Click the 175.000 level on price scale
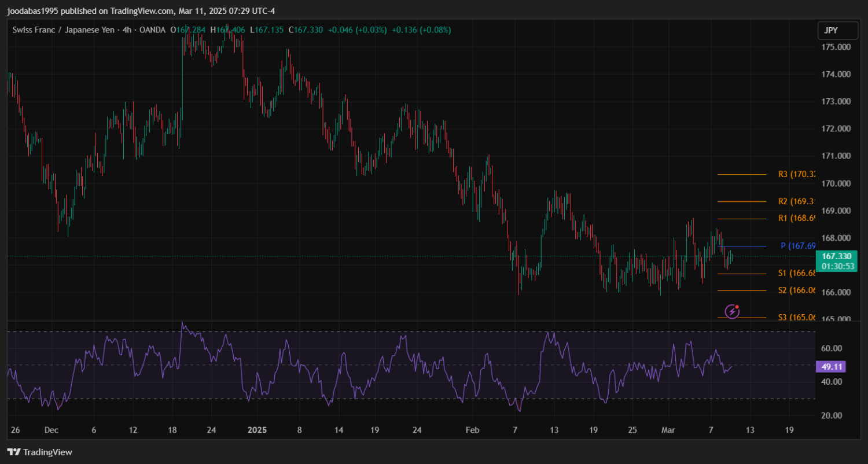 (x=836, y=47)
